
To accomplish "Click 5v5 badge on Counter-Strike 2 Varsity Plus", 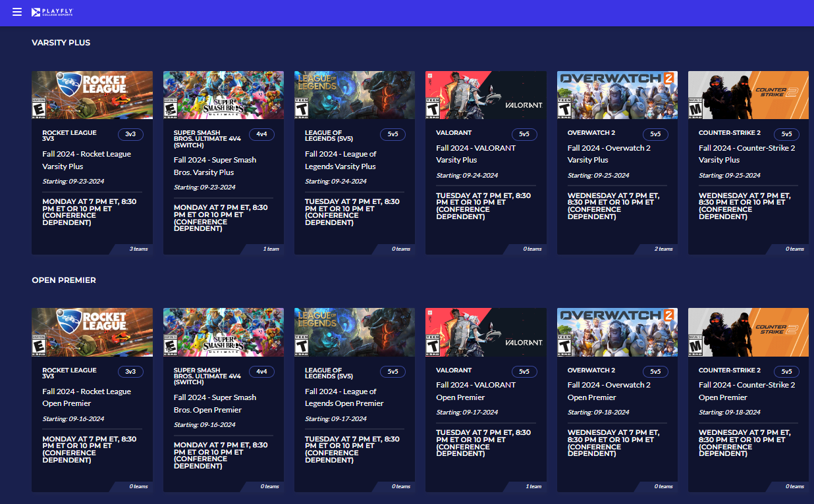I will click(786, 134).
